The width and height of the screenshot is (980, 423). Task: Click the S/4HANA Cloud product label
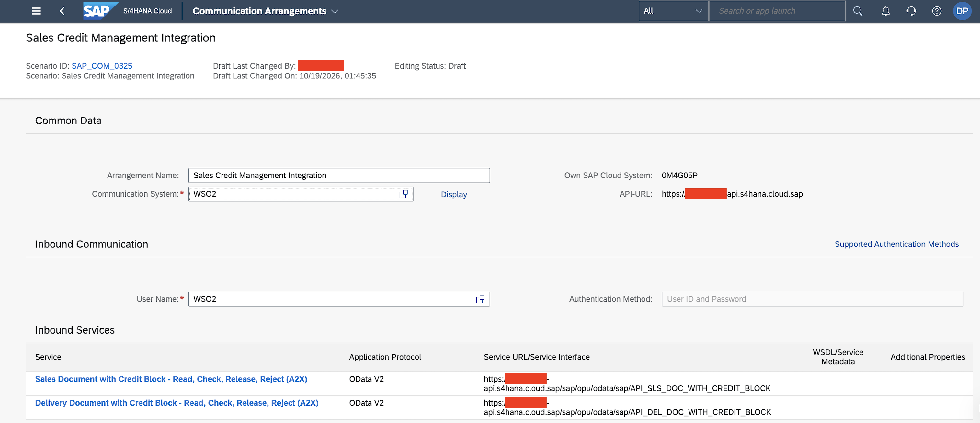tap(147, 11)
